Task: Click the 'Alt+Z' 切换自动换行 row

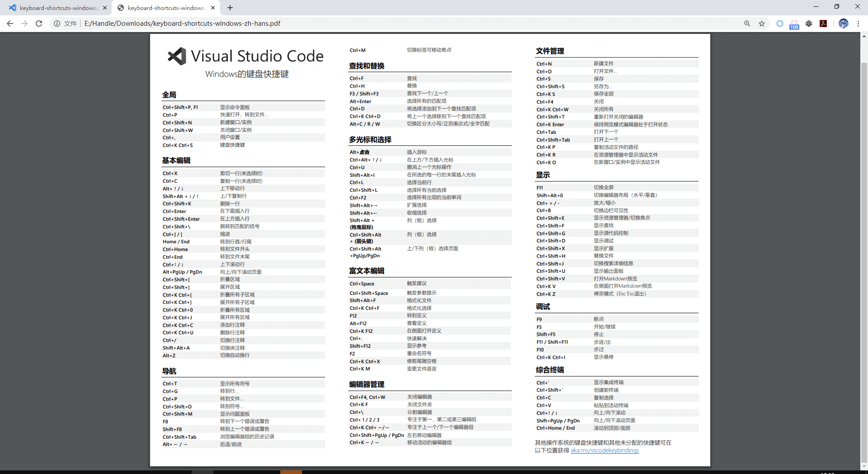Action: click(243, 355)
